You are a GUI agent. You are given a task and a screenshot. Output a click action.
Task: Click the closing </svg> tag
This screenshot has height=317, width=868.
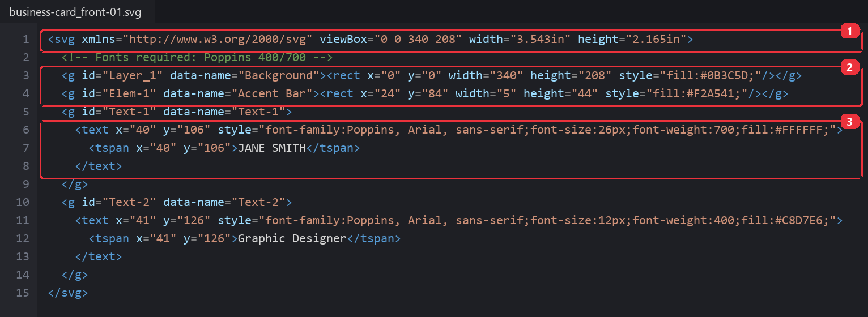click(68, 293)
